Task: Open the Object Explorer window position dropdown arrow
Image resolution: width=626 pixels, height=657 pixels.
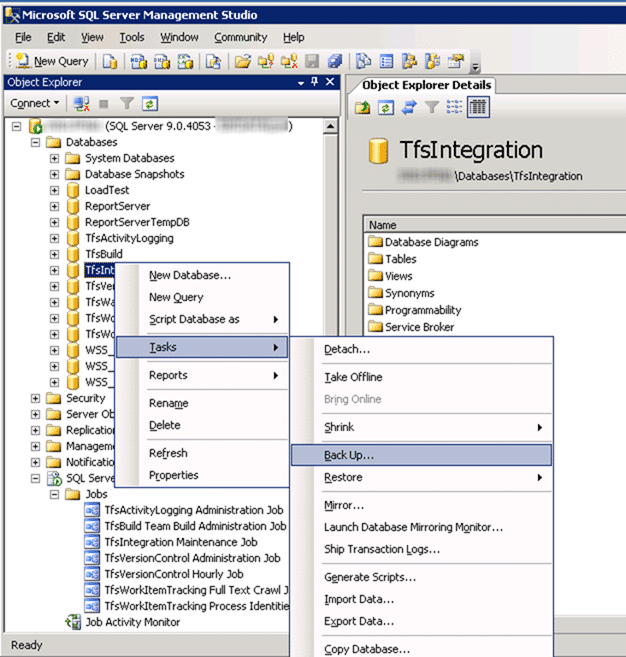Action: (x=300, y=83)
